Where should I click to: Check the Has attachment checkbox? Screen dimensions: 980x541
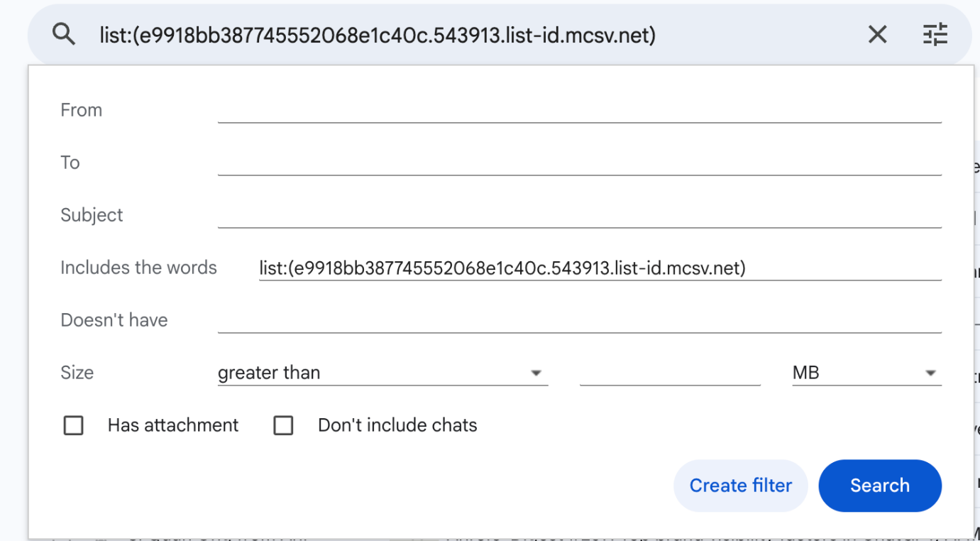73,425
